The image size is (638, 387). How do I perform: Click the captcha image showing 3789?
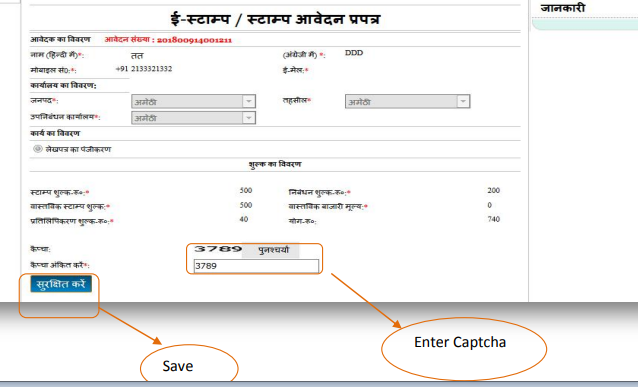click(218, 249)
